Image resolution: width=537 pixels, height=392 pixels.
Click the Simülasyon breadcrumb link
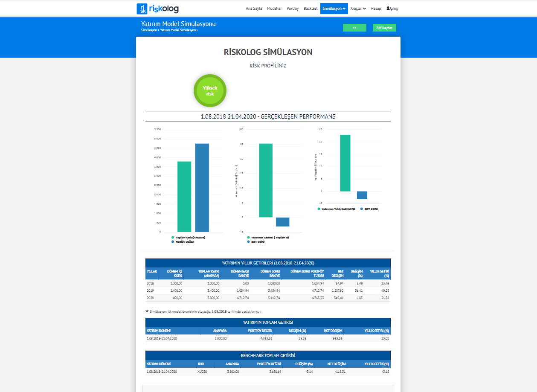(149, 30)
